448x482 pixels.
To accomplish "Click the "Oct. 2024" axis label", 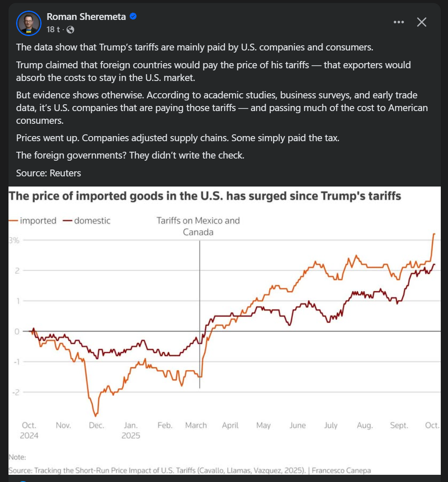I will [x=29, y=430].
